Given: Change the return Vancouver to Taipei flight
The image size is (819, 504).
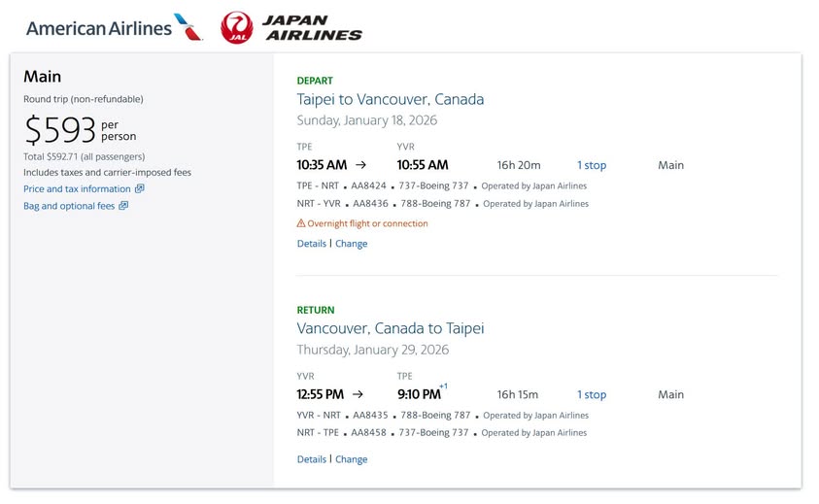Looking at the screenshot, I should (352, 459).
